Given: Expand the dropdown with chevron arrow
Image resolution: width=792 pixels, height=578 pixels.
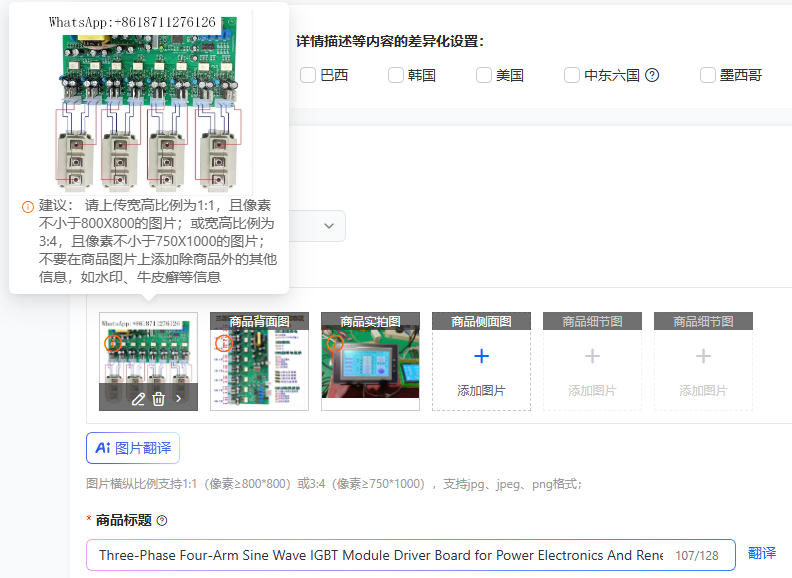Looking at the screenshot, I should coord(329,226).
